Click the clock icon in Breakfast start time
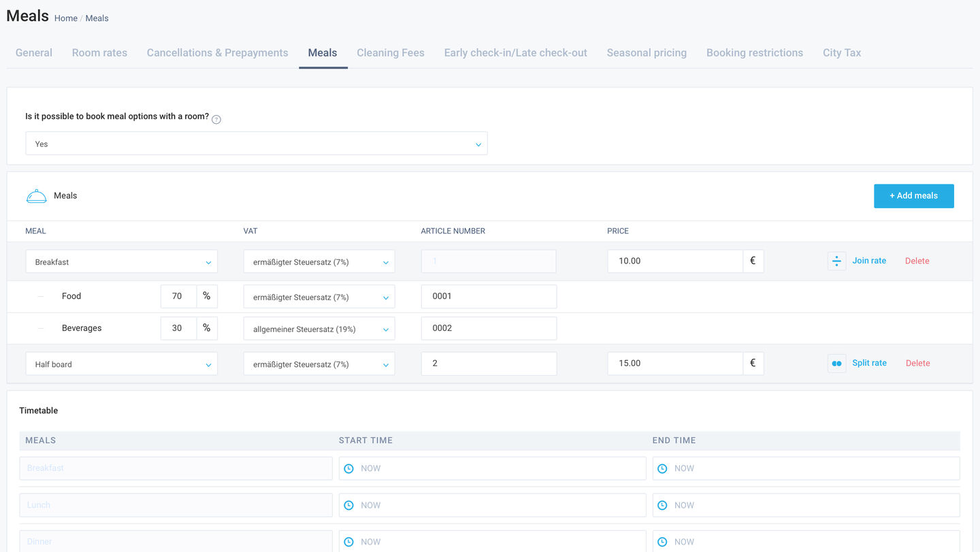The height and width of the screenshot is (552, 980). pyautogui.click(x=349, y=468)
